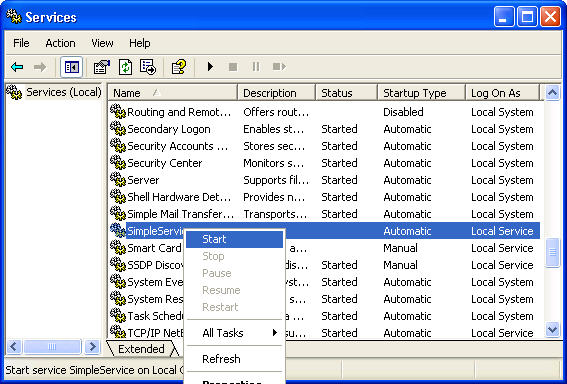Click the gear icon beside TCP/IP NetBIOS
Image resolution: width=567 pixels, height=384 pixels.
tap(118, 332)
